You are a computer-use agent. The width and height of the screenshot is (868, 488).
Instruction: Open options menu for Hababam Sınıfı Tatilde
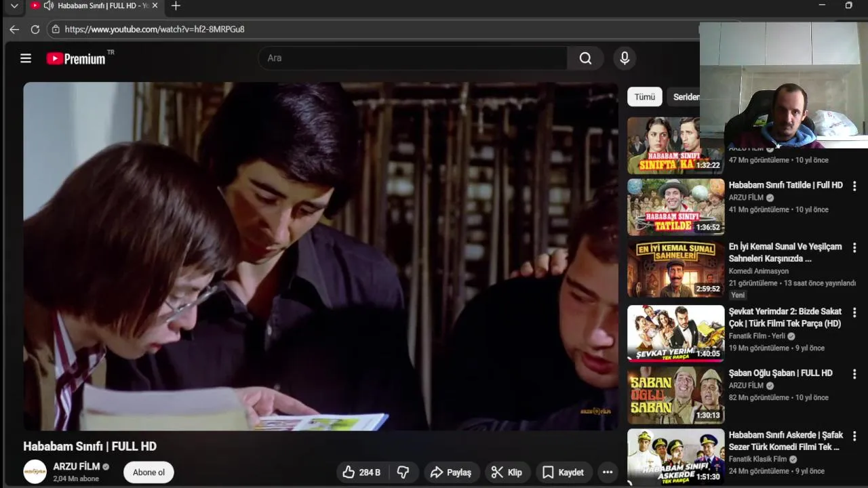click(x=854, y=186)
